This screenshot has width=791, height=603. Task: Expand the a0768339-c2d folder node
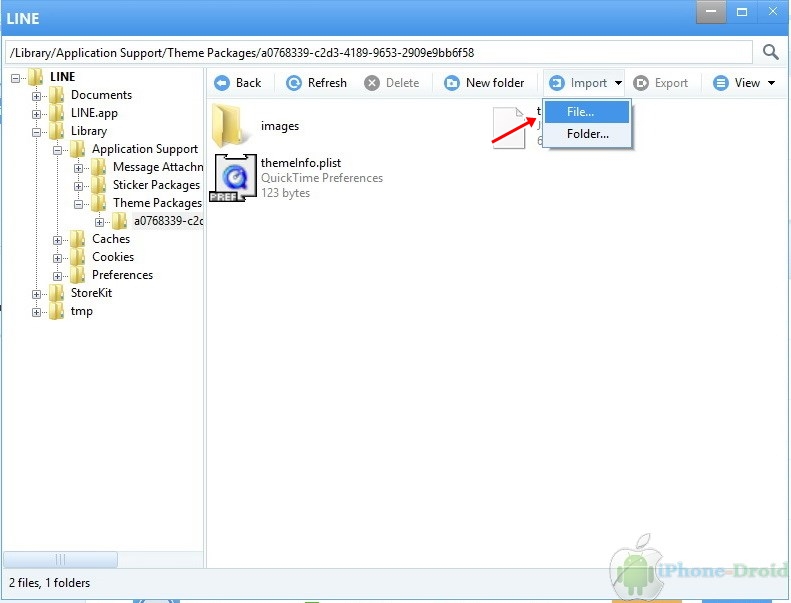tap(99, 222)
